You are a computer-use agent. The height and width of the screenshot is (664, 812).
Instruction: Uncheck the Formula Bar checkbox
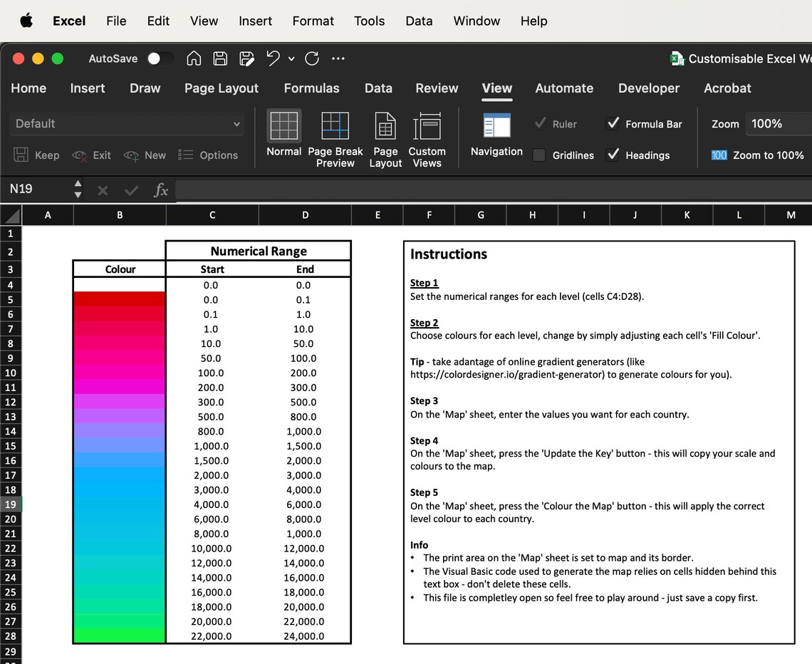[613, 123]
